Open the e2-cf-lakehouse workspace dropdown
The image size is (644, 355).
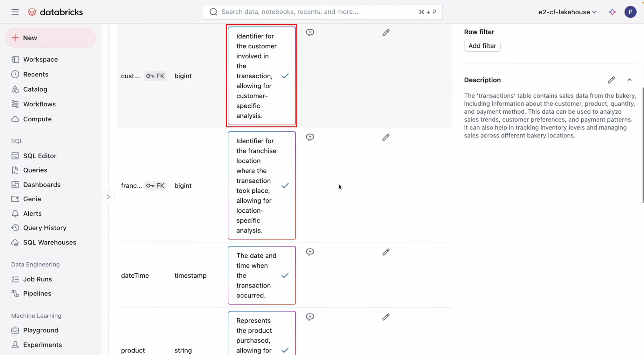pos(567,12)
